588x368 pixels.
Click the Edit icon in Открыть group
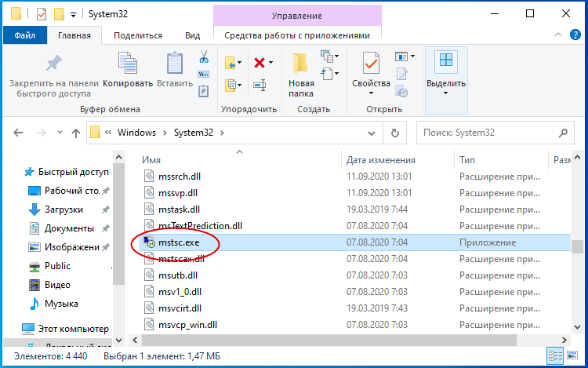401,74
